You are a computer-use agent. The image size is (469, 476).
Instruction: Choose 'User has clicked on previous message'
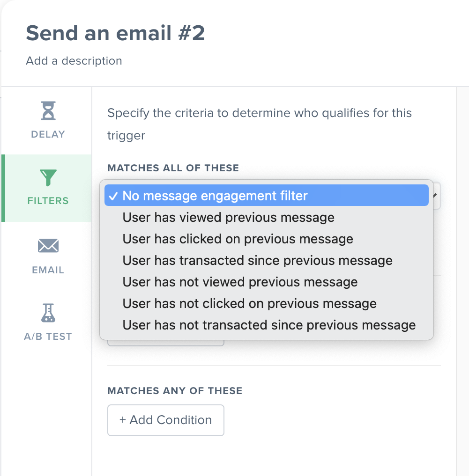point(267,239)
